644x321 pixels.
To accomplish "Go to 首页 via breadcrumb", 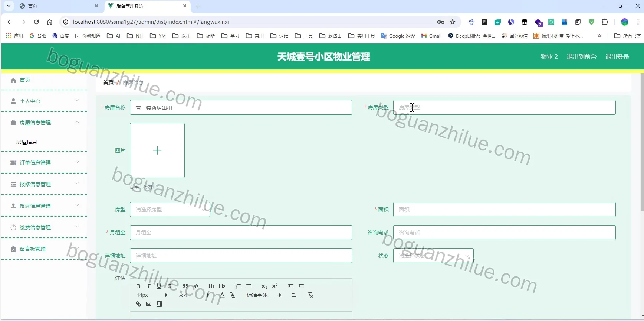I will 108,82.
